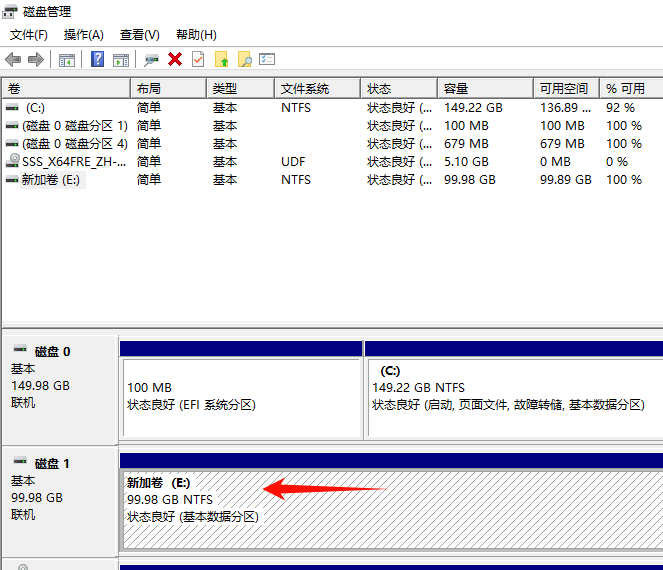Select the (C:) volume row
The image size is (663, 570).
[x=333, y=108]
